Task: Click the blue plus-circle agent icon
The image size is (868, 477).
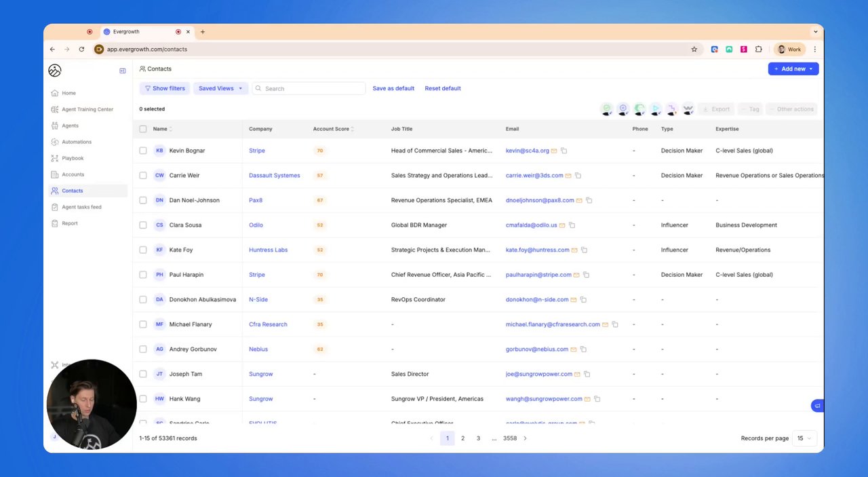Action: coord(623,109)
